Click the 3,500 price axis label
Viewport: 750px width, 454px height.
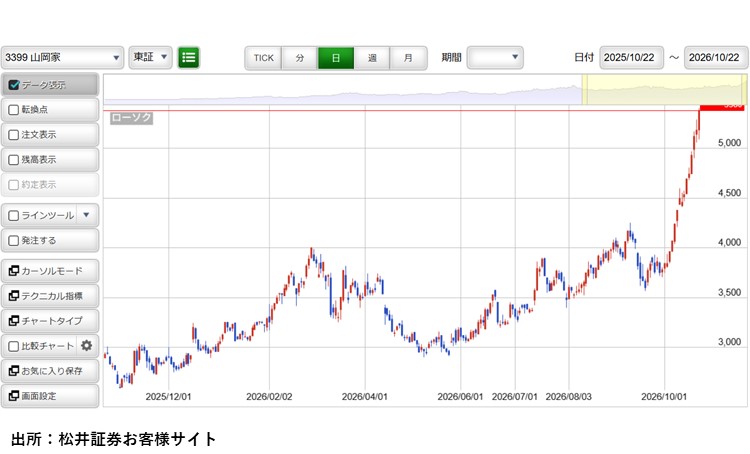pos(729,292)
